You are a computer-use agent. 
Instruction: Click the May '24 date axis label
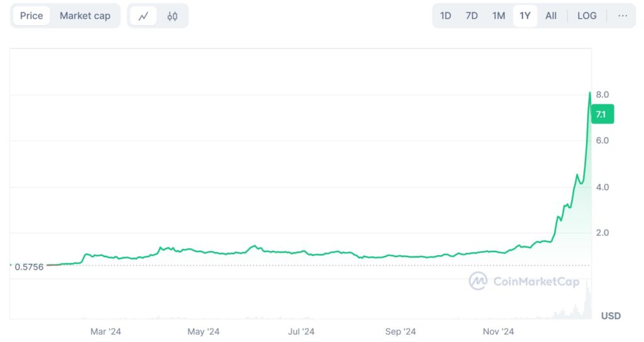point(204,331)
